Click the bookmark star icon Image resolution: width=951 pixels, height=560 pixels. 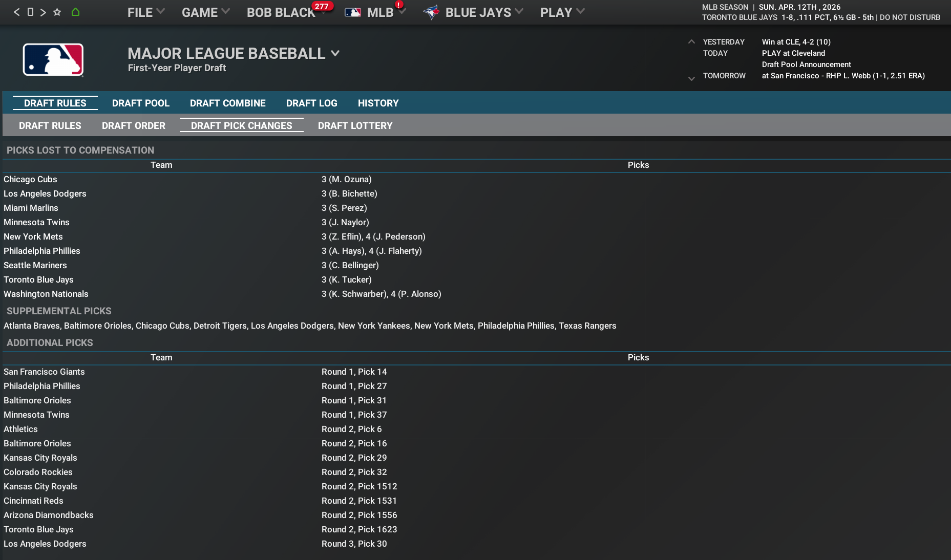click(x=57, y=12)
